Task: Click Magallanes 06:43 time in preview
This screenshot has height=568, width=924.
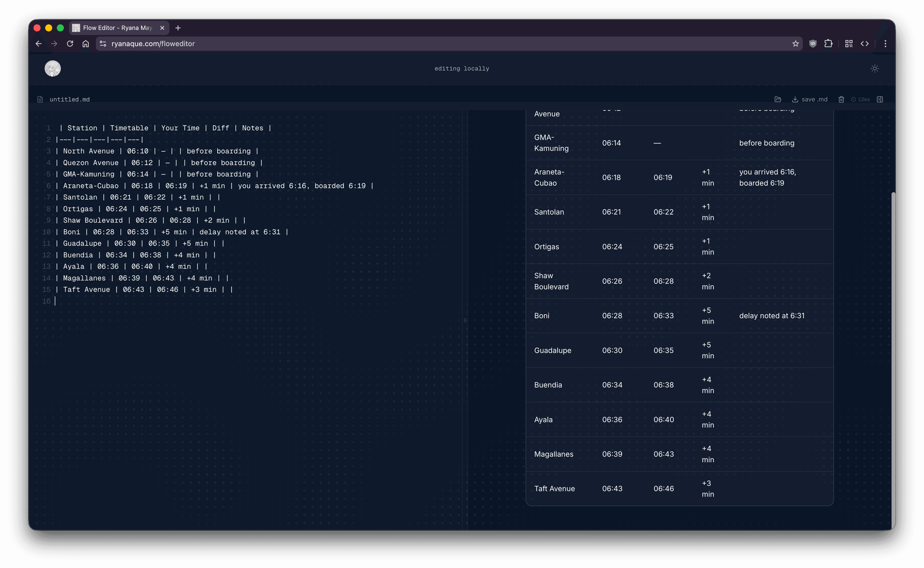Action: click(x=663, y=454)
